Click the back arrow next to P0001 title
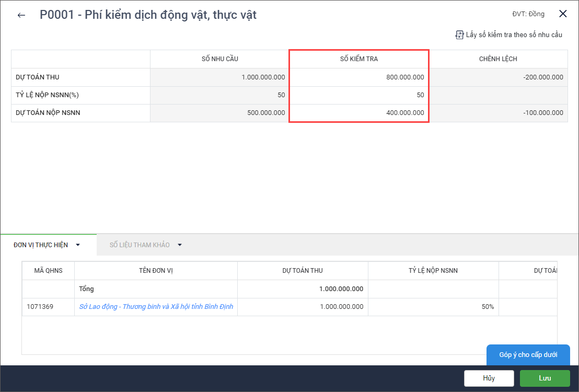 coord(21,15)
